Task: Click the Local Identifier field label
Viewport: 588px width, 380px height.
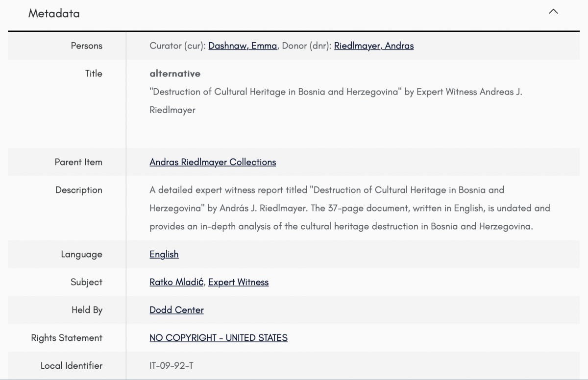Action: coord(72,366)
